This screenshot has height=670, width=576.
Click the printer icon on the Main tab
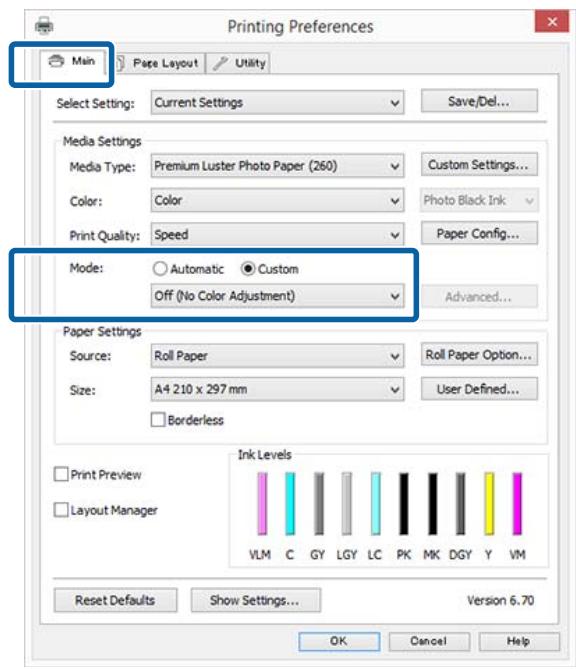56,61
